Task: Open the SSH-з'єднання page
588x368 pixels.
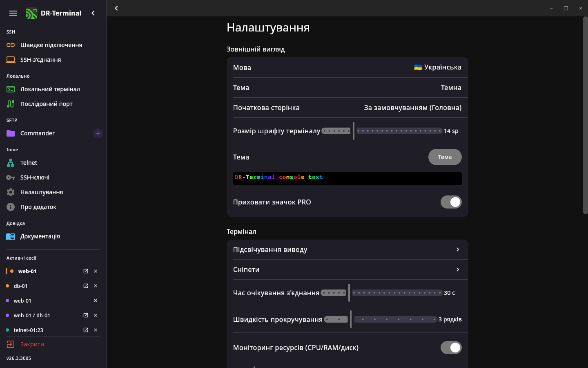Action: pyautogui.click(x=53, y=60)
